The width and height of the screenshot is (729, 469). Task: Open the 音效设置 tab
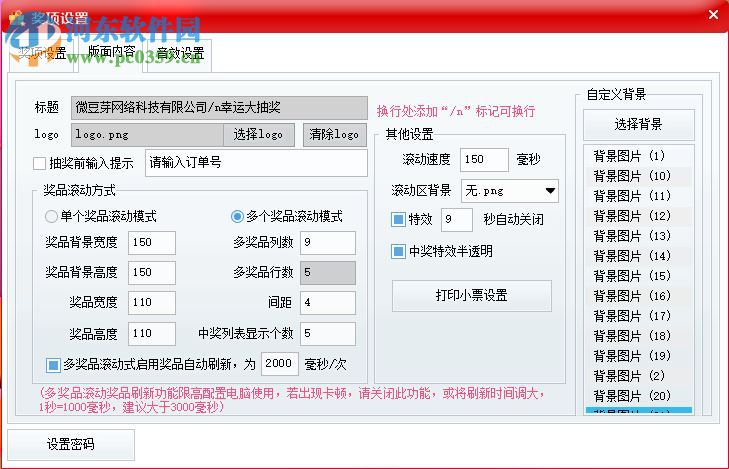click(x=179, y=54)
